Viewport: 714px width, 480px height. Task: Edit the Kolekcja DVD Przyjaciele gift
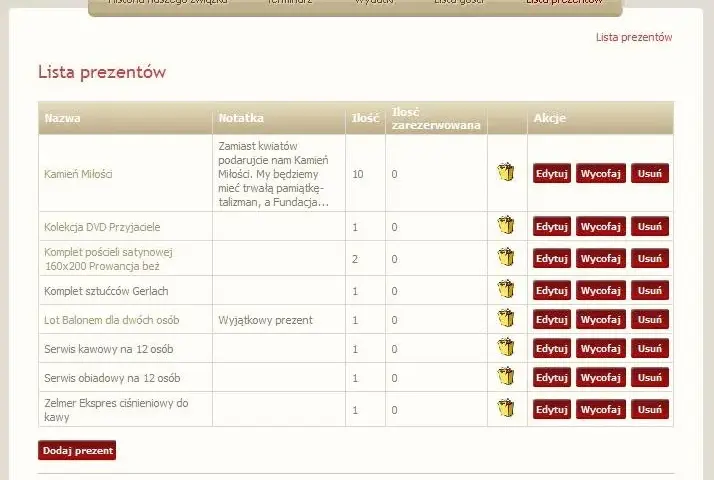pos(551,226)
